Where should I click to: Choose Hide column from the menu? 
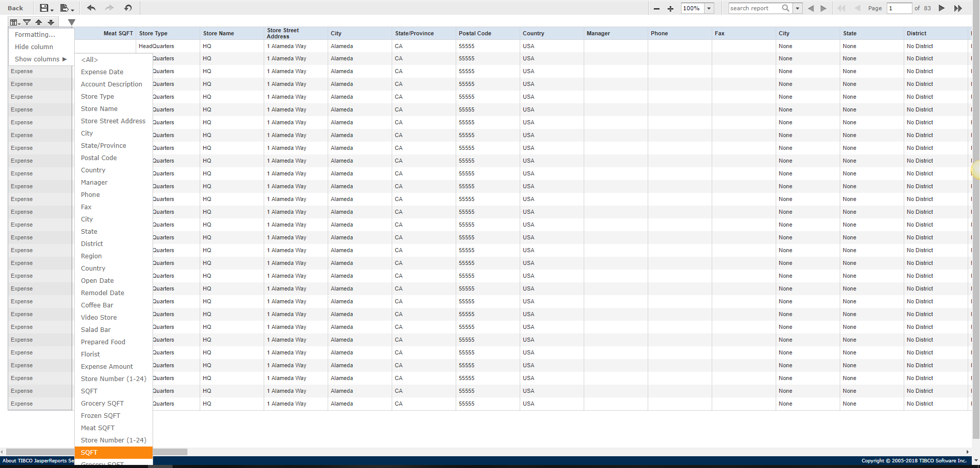pos(41,47)
